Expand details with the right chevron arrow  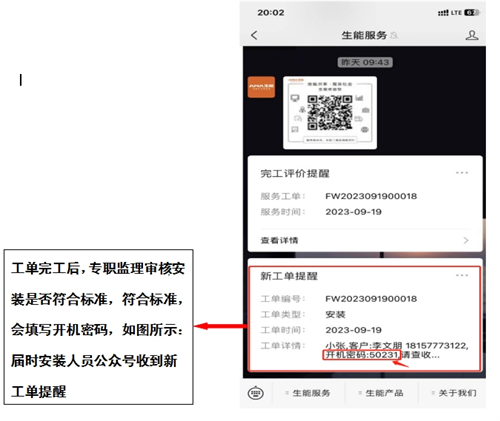pos(466,240)
